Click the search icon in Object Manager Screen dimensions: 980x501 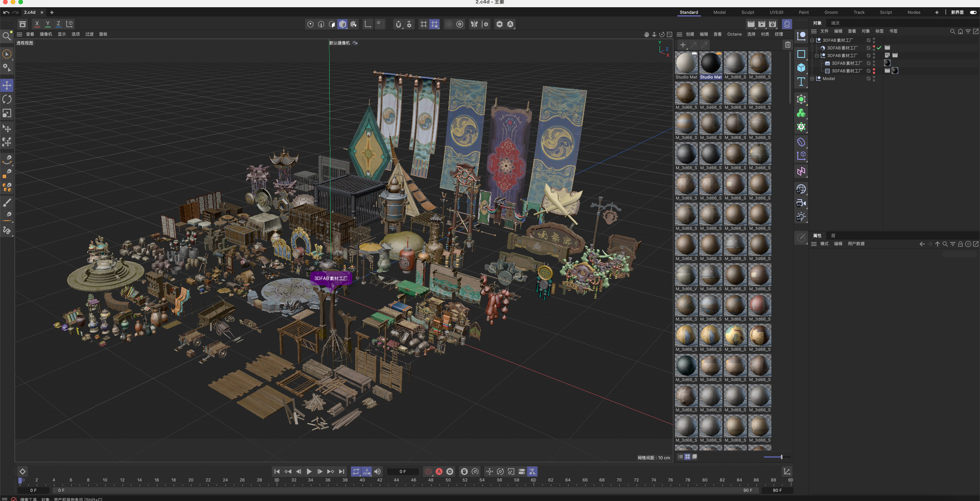pos(952,31)
